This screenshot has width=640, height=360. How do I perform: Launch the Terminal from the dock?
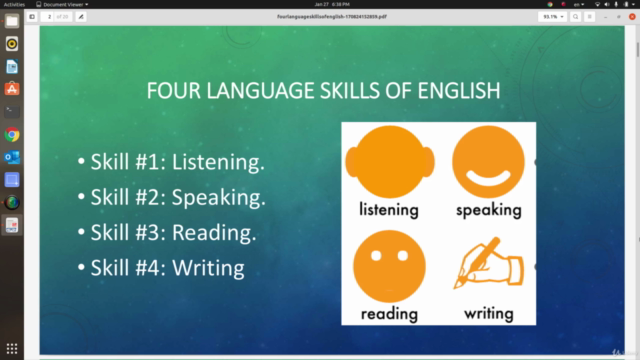12,112
